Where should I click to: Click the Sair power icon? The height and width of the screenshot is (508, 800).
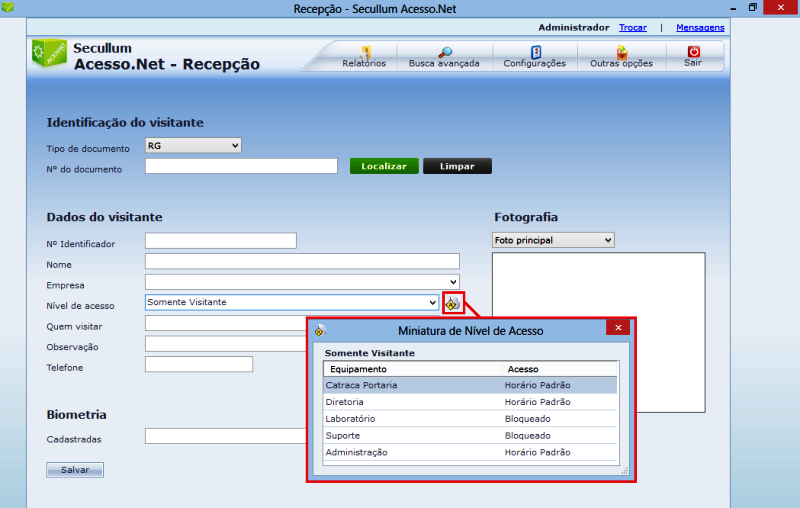692,52
